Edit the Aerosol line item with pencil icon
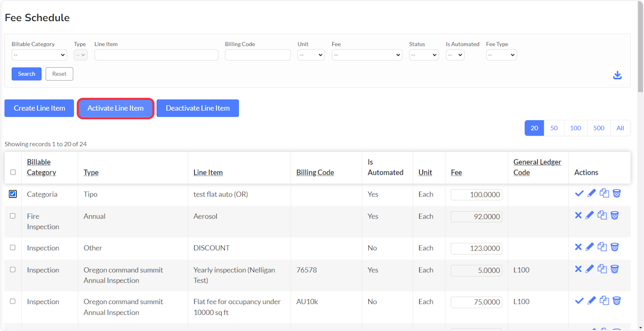The width and height of the screenshot is (644, 331). click(x=589, y=215)
